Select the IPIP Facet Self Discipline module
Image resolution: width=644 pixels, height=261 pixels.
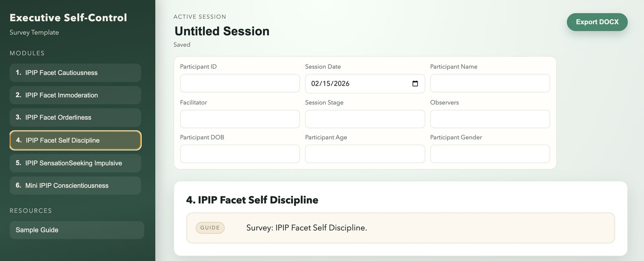click(x=75, y=140)
